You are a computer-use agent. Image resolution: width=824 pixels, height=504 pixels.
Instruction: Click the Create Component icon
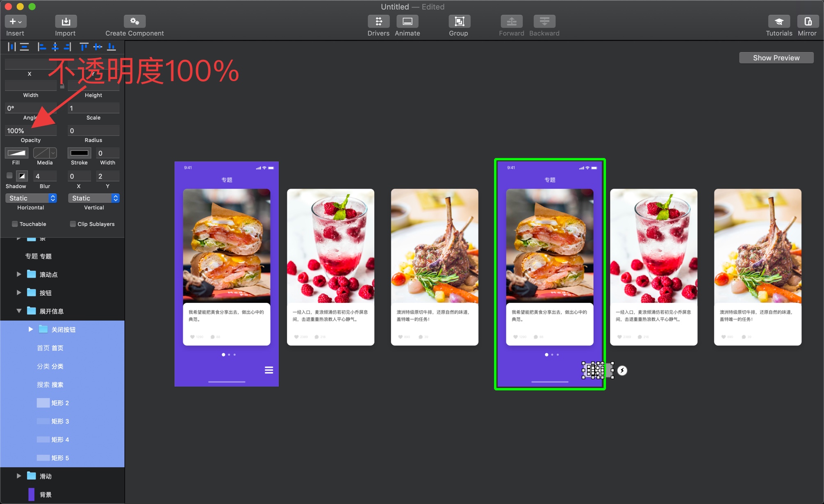click(x=134, y=21)
